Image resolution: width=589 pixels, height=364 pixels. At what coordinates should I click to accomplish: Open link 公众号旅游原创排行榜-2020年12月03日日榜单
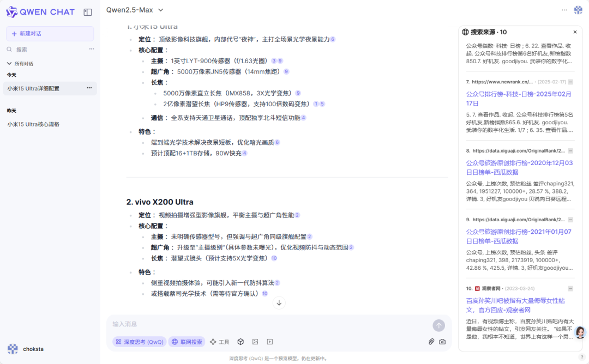[519, 167]
